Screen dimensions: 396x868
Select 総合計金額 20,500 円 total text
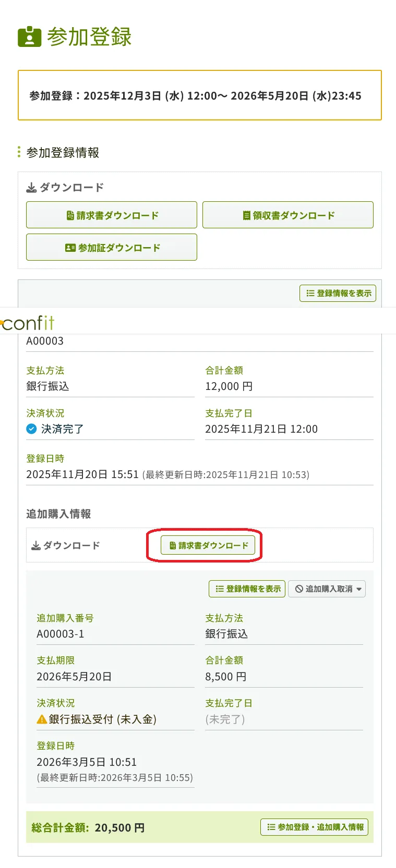(88, 827)
